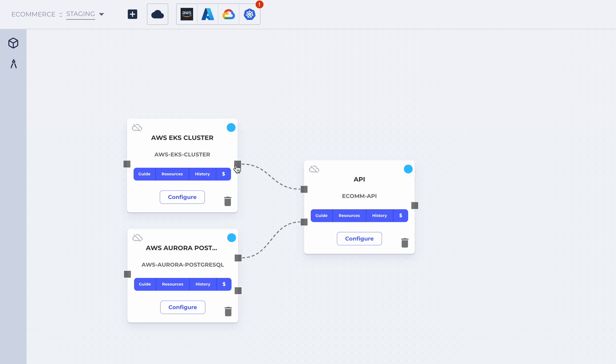This screenshot has height=364, width=616.
Task: Click the dollar sign cost tab on API card
Action: (x=400, y=215)
